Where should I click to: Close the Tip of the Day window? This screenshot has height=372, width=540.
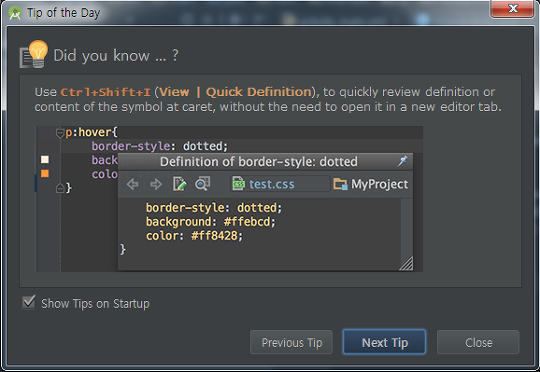click(512, 9)
